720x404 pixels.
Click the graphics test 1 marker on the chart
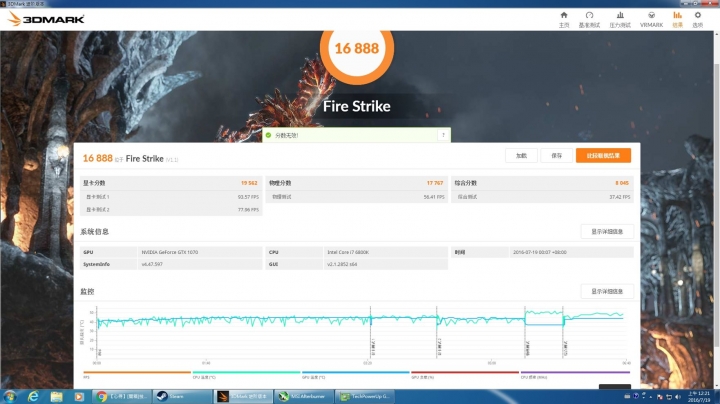tap(373, 348)
